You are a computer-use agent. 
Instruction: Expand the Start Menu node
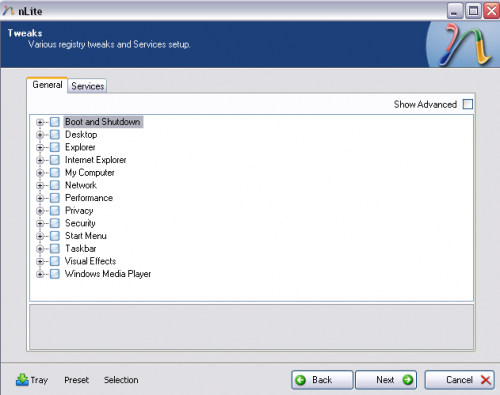pyautogui.click(x=40, y=236)
